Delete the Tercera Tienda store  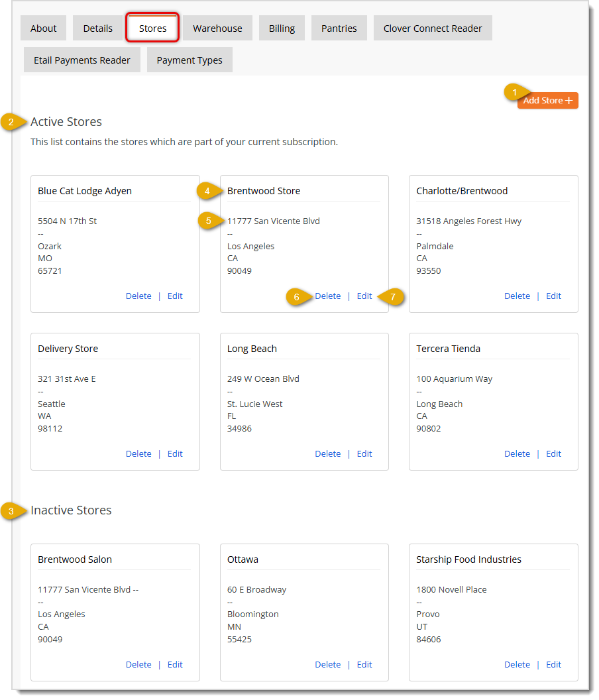517,453
